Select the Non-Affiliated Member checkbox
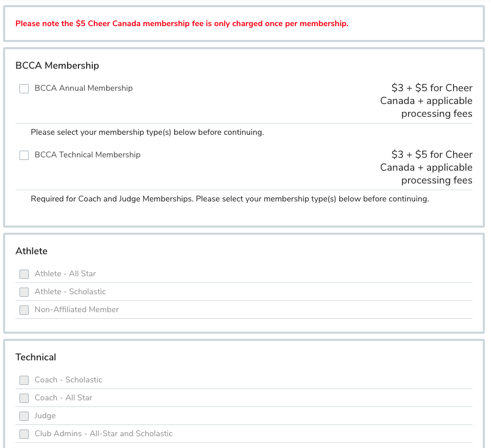 click(x=24, y=310)
